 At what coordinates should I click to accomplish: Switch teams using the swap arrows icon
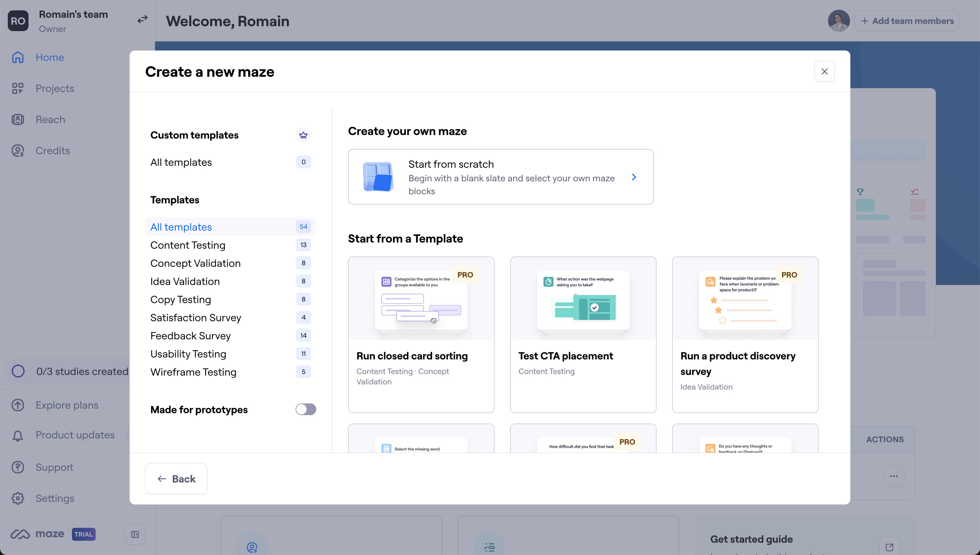click(142, 19)
